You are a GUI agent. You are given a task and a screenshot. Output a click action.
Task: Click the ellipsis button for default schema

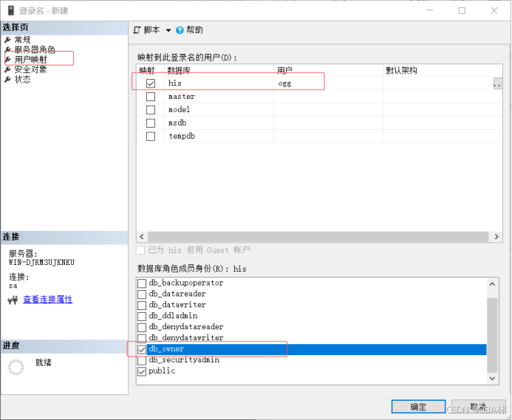(x=498, y=83)
